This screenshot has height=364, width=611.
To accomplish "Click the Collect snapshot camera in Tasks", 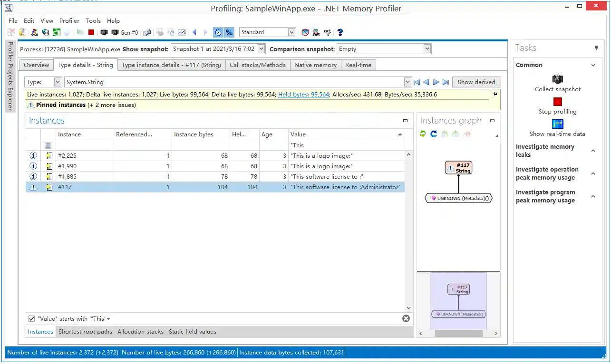I will [x=557, y=79].
